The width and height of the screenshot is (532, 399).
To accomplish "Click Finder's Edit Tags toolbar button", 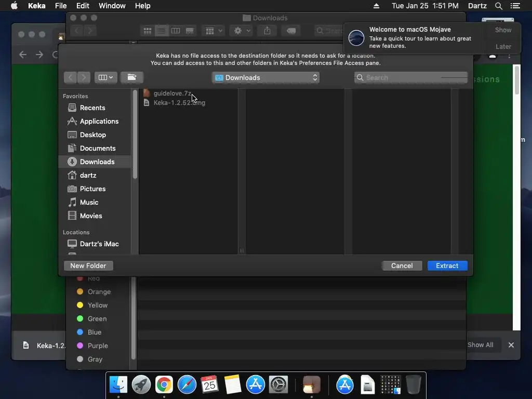I will [x=291, y=31].
